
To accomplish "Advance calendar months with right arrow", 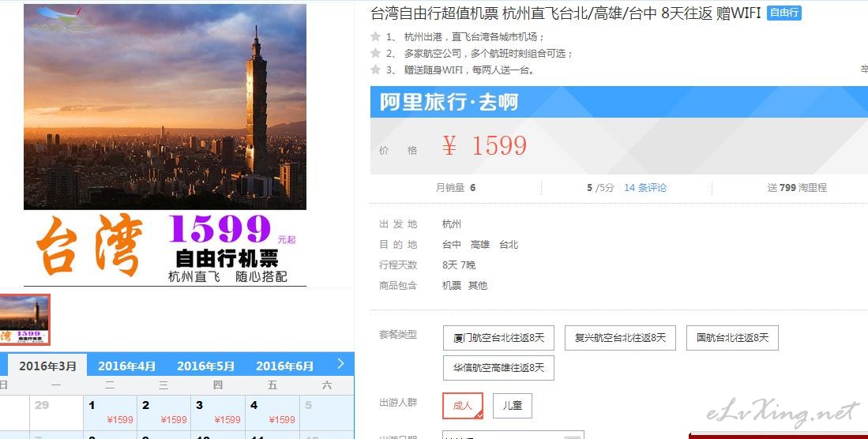I will 340,364.
